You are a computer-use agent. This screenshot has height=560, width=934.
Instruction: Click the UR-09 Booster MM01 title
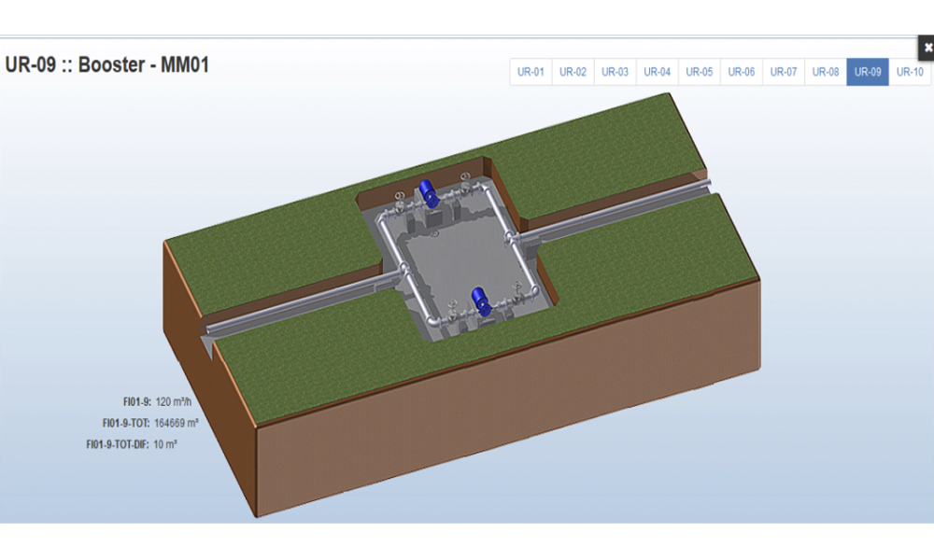point(107,65)
